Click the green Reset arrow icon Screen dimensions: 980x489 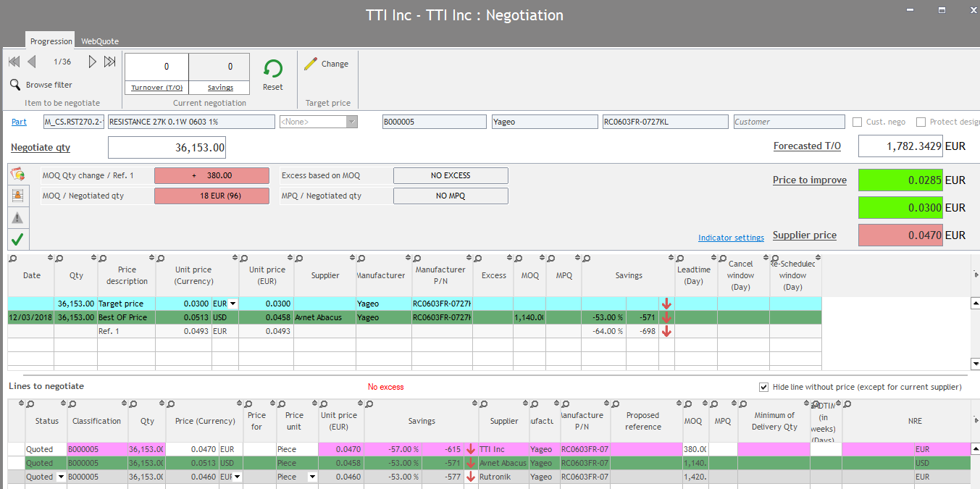coord(273,69)
